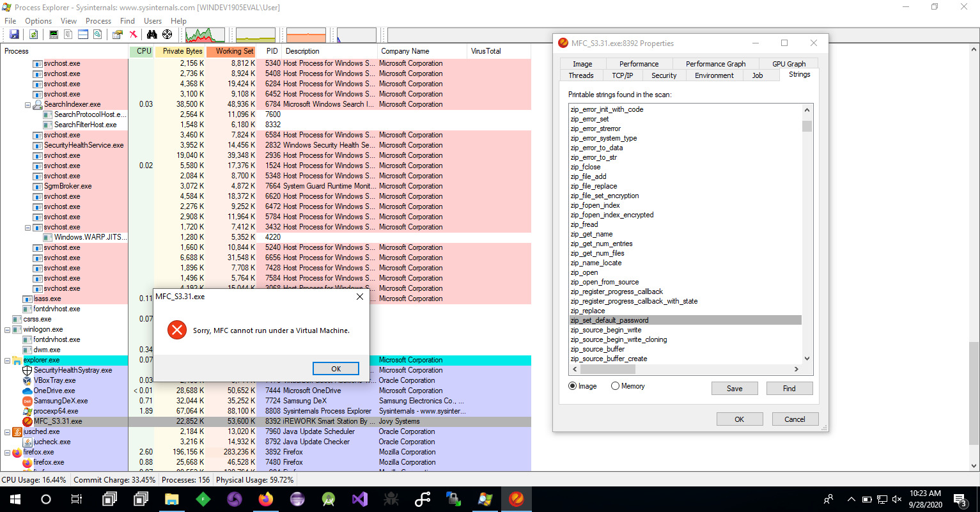Click the Save floppy disk toolbar icon
The image size is (980, 512).
pyautogui.click(x=13, y=35)
